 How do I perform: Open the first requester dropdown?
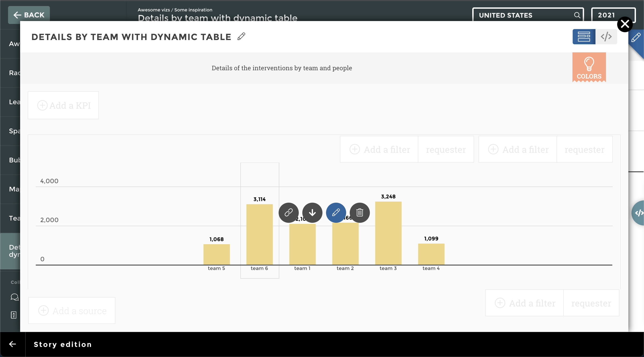coord(446,149)
